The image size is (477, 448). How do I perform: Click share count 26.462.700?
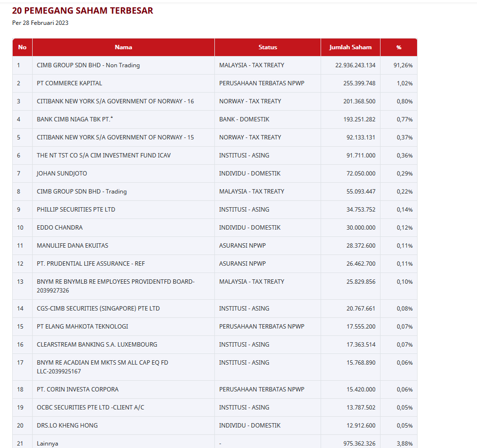click(x=361, y=263)
